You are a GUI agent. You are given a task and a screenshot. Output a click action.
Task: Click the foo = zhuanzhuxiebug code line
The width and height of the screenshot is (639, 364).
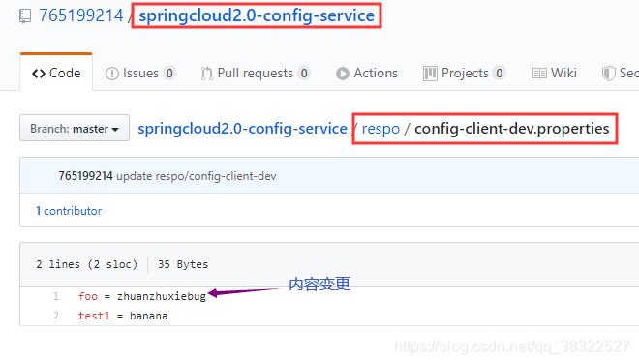click(x=142, y=296)
